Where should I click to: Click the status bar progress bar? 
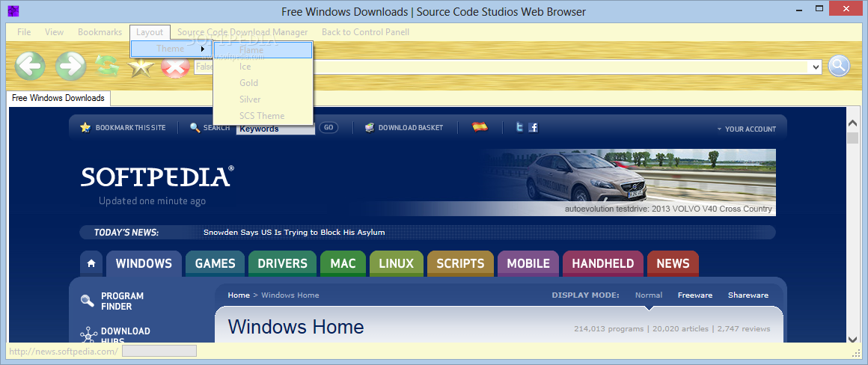tap(159, 351)
